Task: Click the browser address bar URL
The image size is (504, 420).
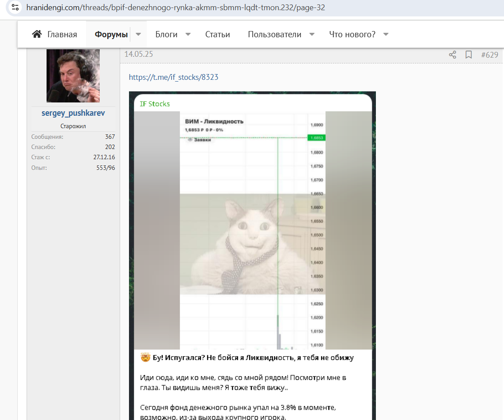Action: tap(176, 8)
